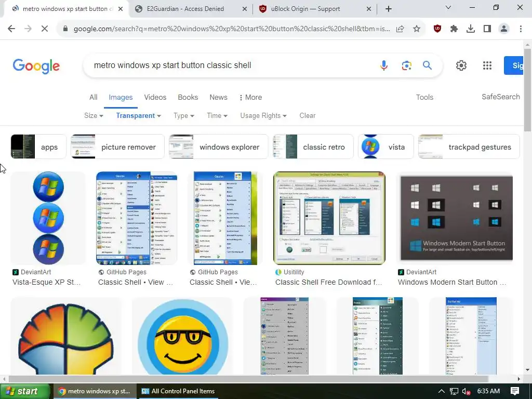Switch to All Control Panel Items window
The height and width of the screenshot is (399, 532).
[178, 391]
